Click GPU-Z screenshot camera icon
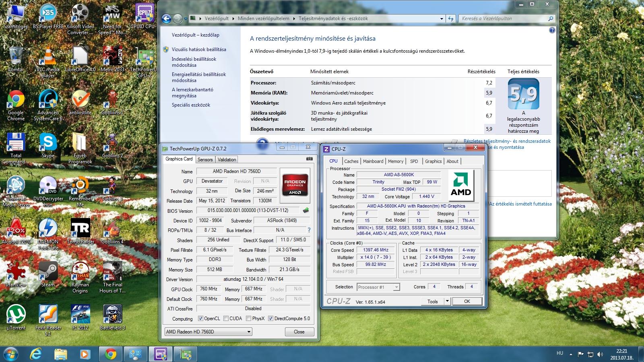Viewport: 644px width, 362px height. (309, 159)
